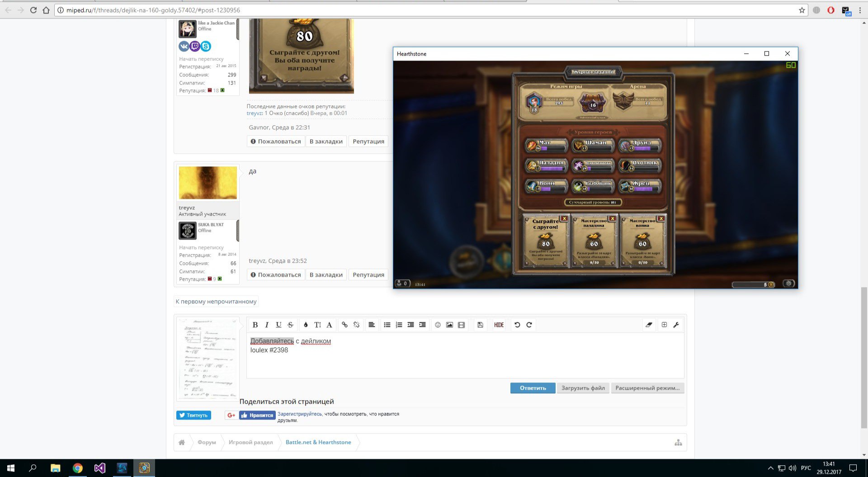Insert a bulleted list
The width and height of the screenshot is (868, 477).
(387, 325)
